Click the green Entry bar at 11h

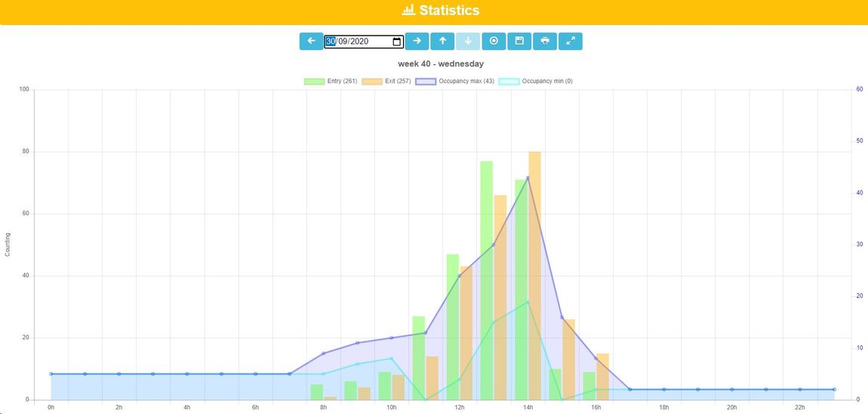click(418, 358)
